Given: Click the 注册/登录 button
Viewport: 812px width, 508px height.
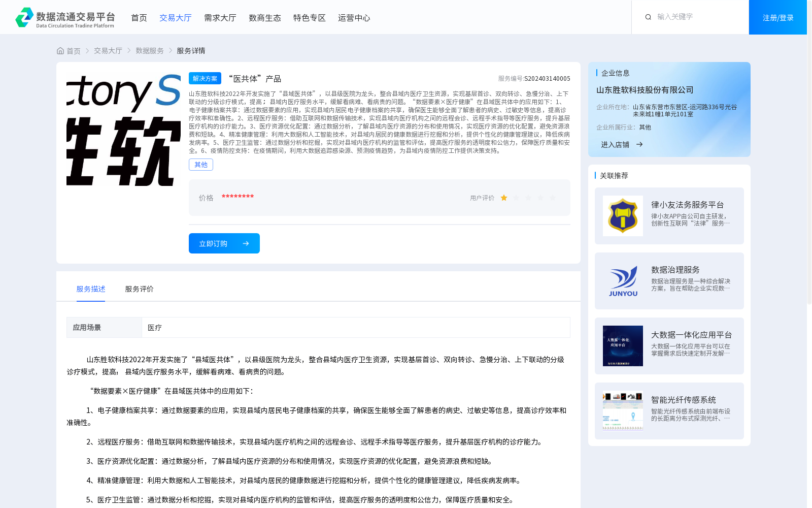Looking at the screenshot, I should (x=778, y=17).
